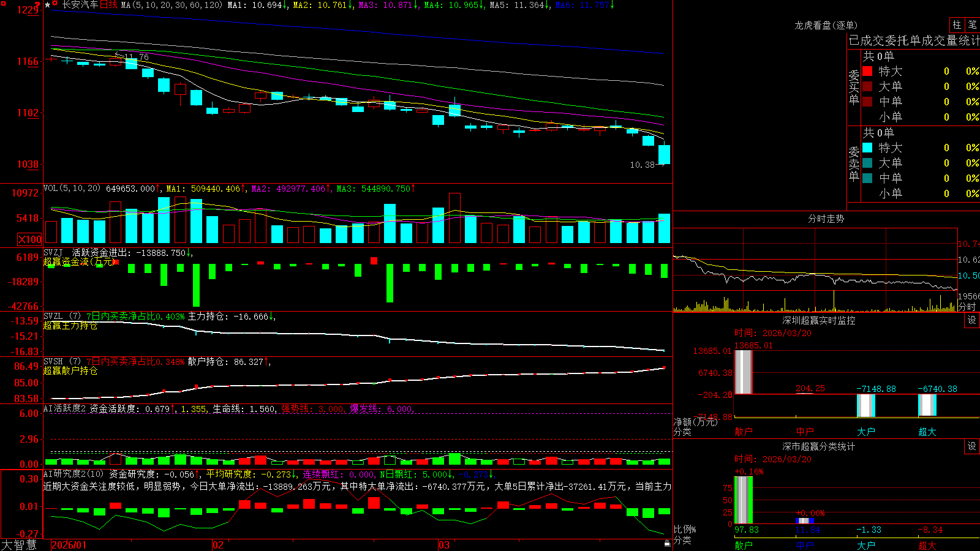Click the 13685.01 散户 bar in realtime monitor

pos(744,372)
